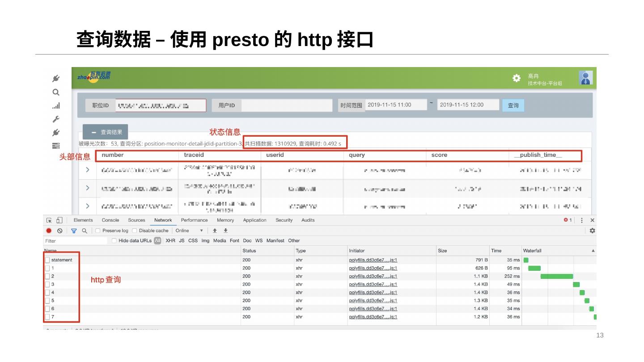Check the Hide data URLs checkbox
The width and height of the screenshot is (644, 362).
pyautogui.click(x=114, y=241)
